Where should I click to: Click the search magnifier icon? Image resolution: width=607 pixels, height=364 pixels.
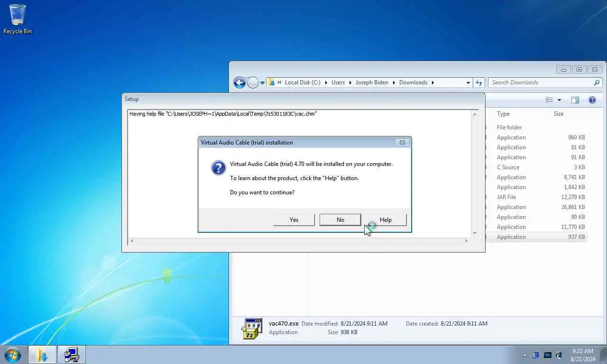coord(597,82)
